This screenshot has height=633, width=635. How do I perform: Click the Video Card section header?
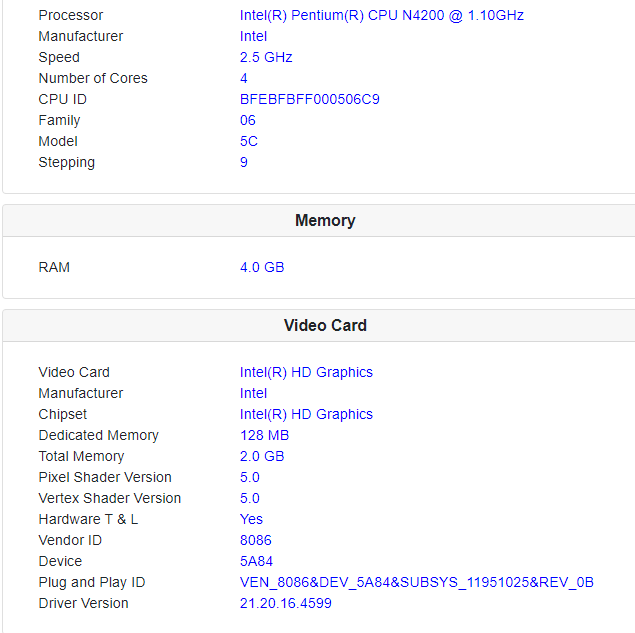click(325, 325)
